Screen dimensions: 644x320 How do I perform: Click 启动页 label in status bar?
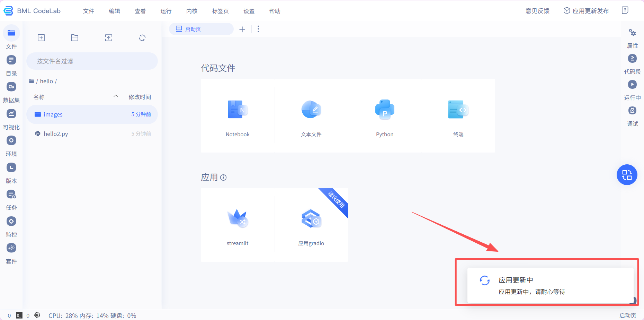click(628, 315)
